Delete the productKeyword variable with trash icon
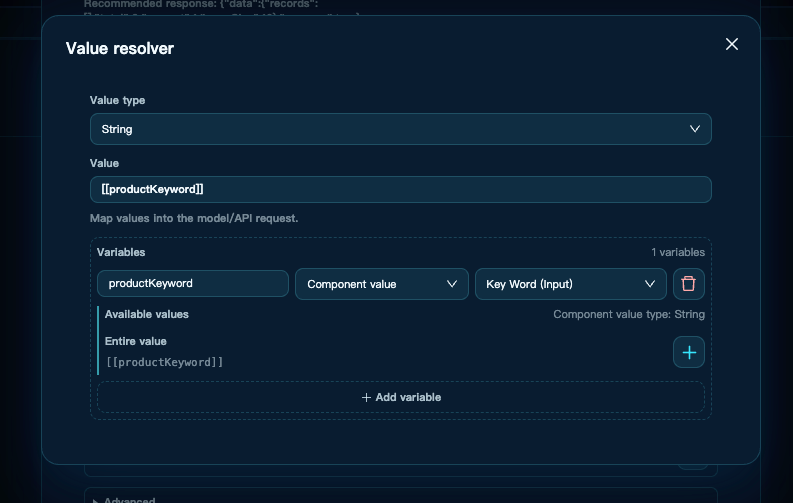 pyautogui.click(x=688, y=284)
